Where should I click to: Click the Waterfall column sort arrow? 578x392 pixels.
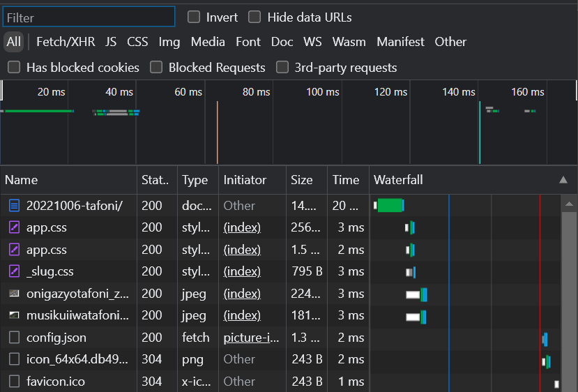tap(563, 180)
